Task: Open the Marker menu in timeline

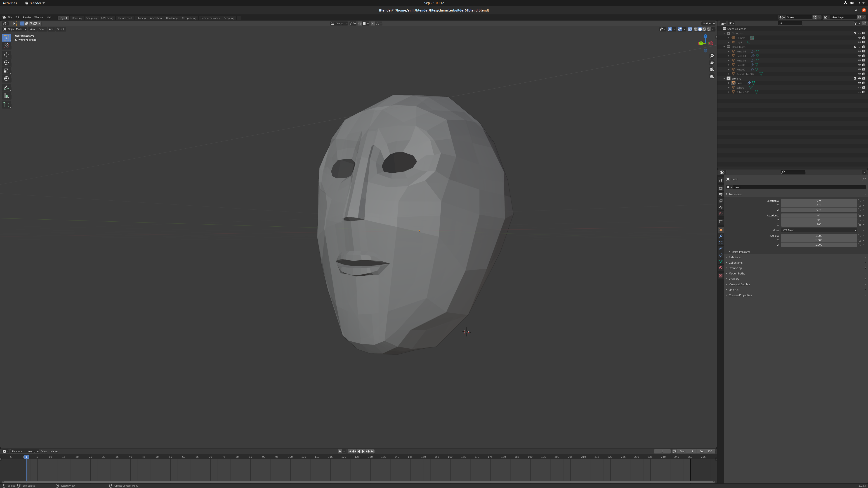Action: pos(54,451)
